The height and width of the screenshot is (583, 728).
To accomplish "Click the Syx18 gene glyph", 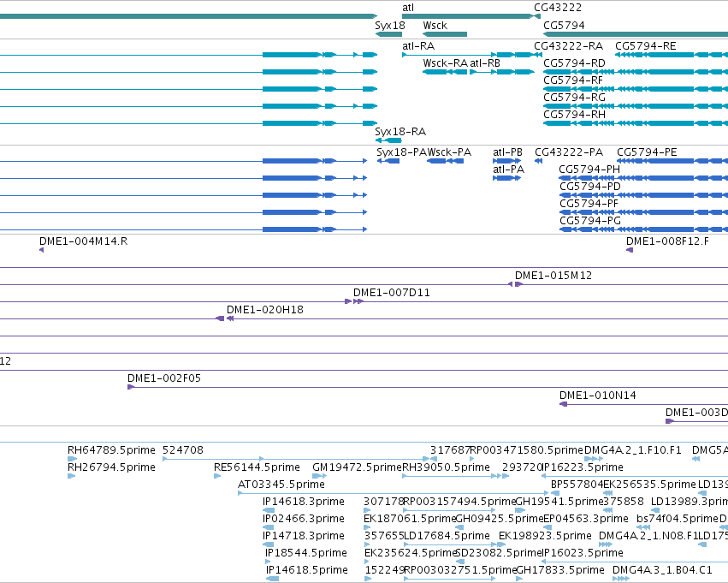I will tap(388, 34).
